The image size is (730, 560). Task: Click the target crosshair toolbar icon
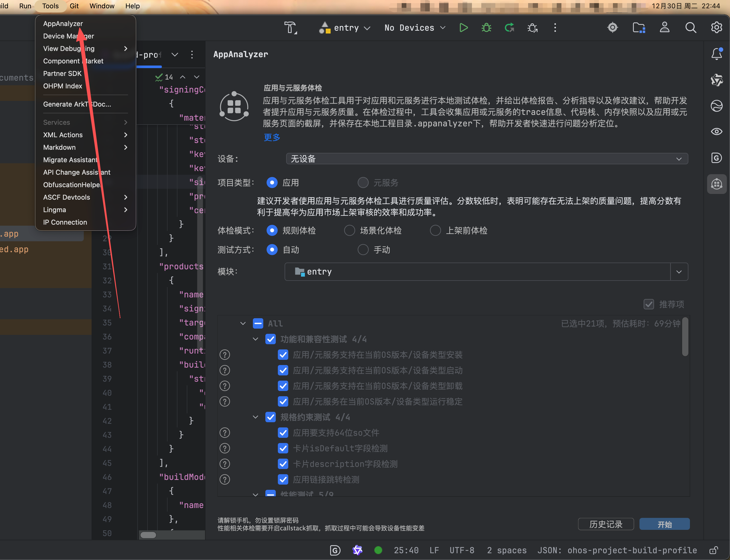(613, 27)
